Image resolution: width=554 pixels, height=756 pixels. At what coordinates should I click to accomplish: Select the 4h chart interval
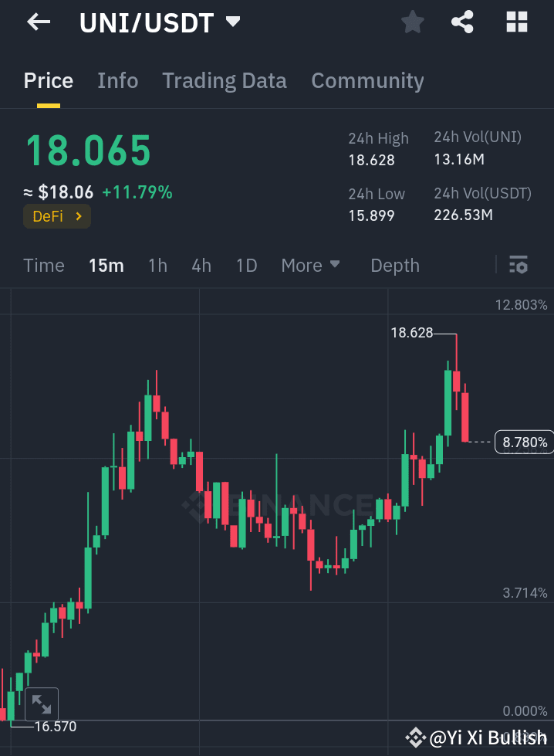201,265
